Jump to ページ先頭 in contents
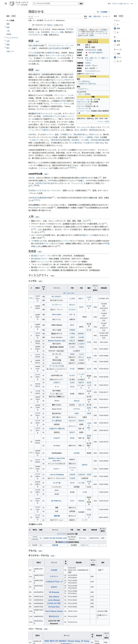Screen dimensions: 138x644 click(10, 21)
